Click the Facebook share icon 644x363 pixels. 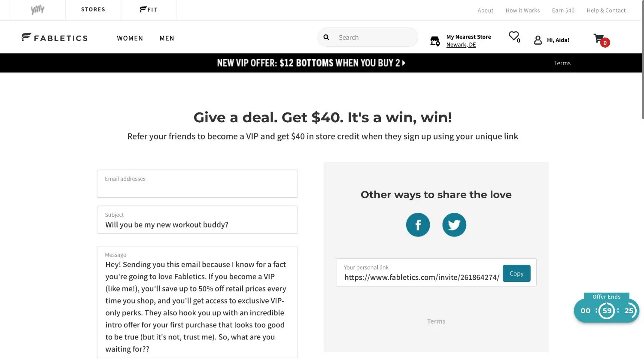pos(418,225)
